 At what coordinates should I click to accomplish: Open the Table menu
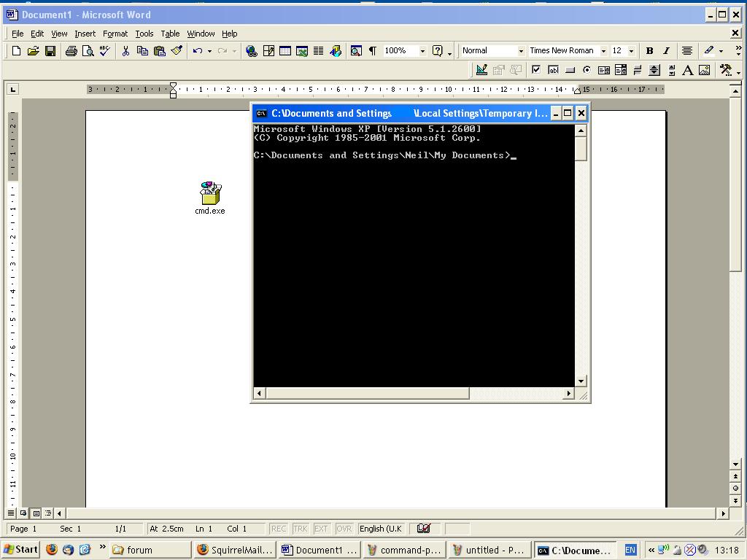tap(170, 34)
